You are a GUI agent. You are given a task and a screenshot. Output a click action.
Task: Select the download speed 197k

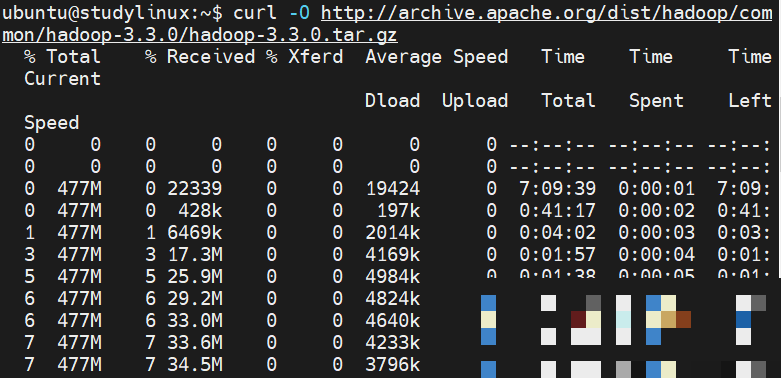click(x=398, y=211)
